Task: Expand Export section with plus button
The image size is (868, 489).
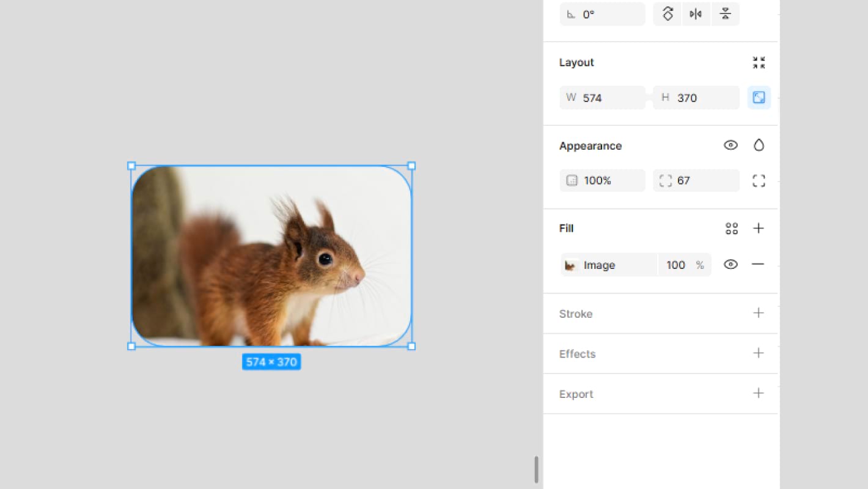Action: click(x=759, y=393)
